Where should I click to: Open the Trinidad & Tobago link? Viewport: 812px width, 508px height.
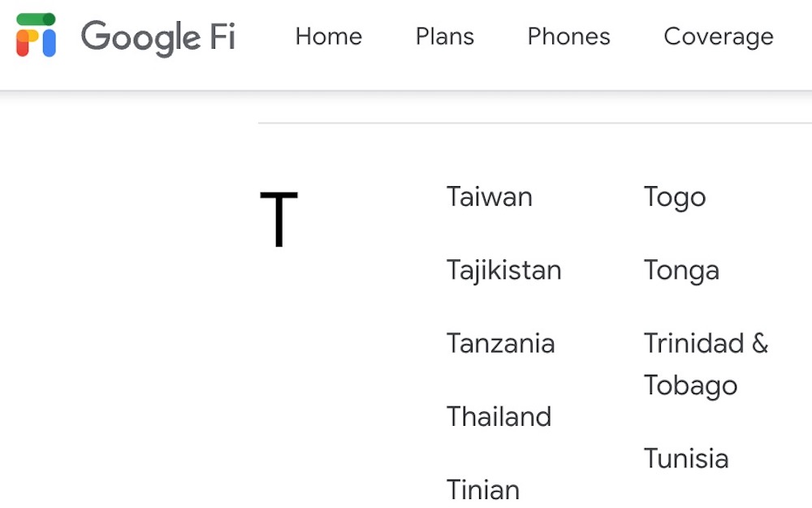point(705,363)
